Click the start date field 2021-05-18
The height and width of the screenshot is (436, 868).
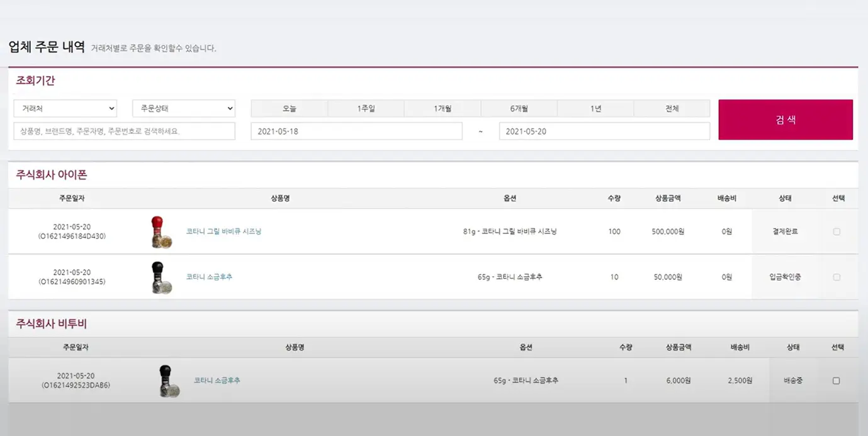tap(356, 131)
